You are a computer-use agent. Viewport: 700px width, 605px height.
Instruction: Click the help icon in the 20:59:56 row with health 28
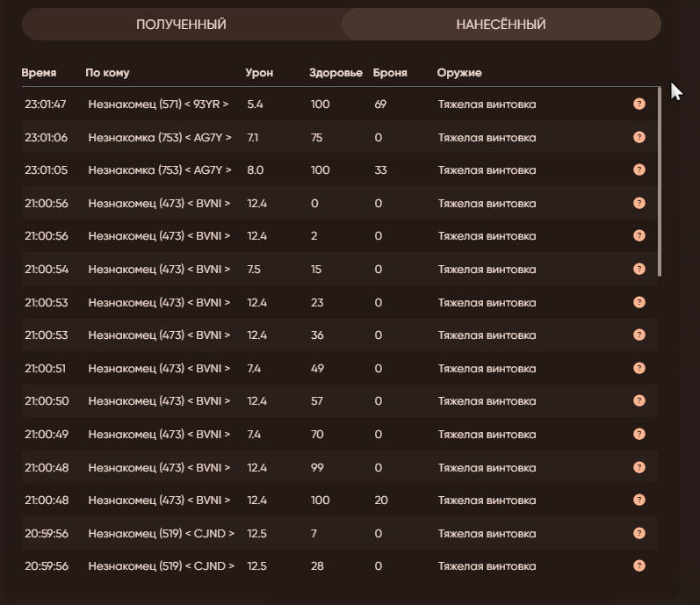pos(639,565)
